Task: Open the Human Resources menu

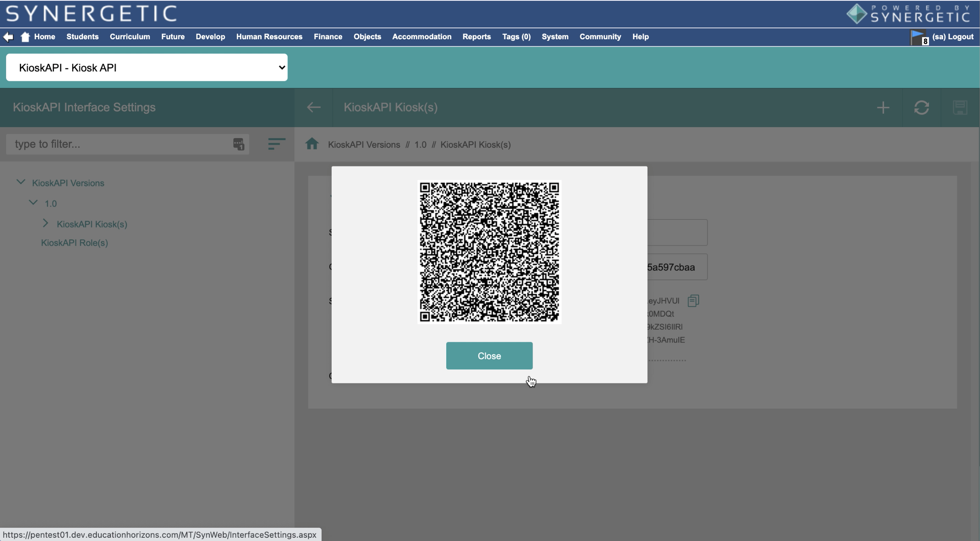Action: tap(269, 36)
